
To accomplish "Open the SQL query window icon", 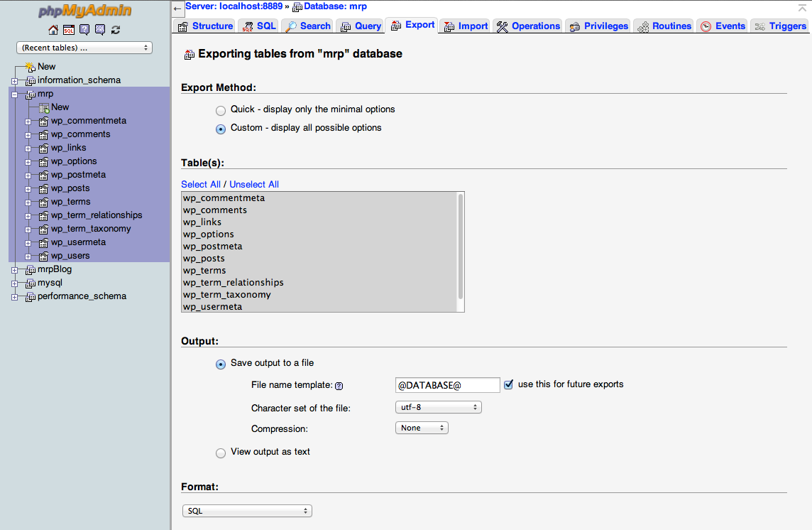I will 69,30.
